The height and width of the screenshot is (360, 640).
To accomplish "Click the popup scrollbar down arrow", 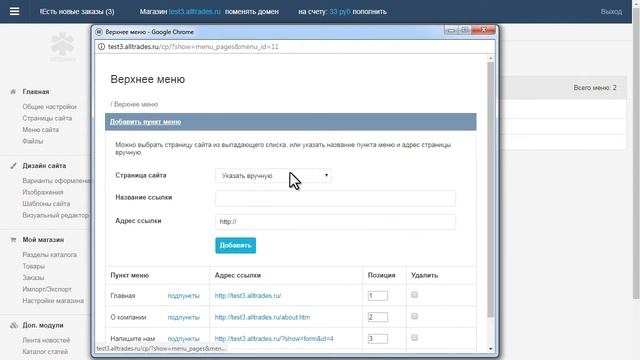I will point(491,349).
